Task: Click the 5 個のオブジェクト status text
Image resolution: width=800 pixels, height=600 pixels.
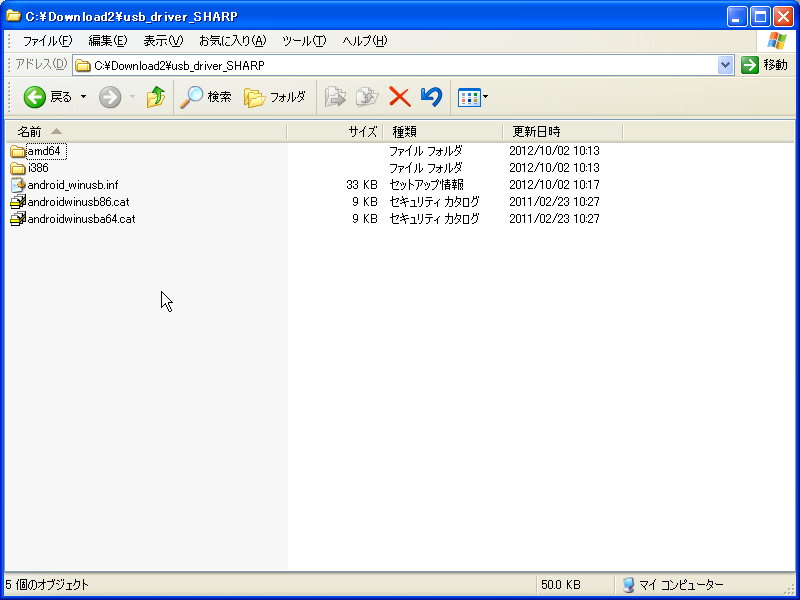Action: (47, 585)
